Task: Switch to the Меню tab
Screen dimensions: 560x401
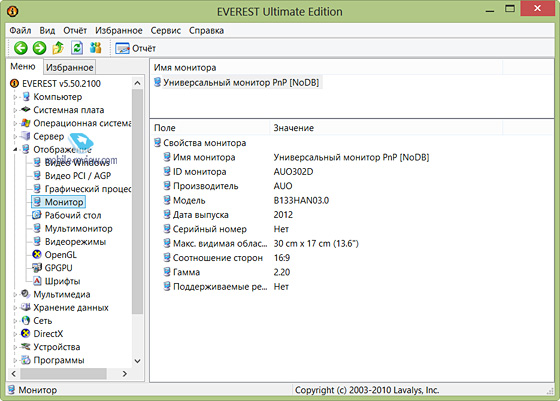Action: coord(23,66)
